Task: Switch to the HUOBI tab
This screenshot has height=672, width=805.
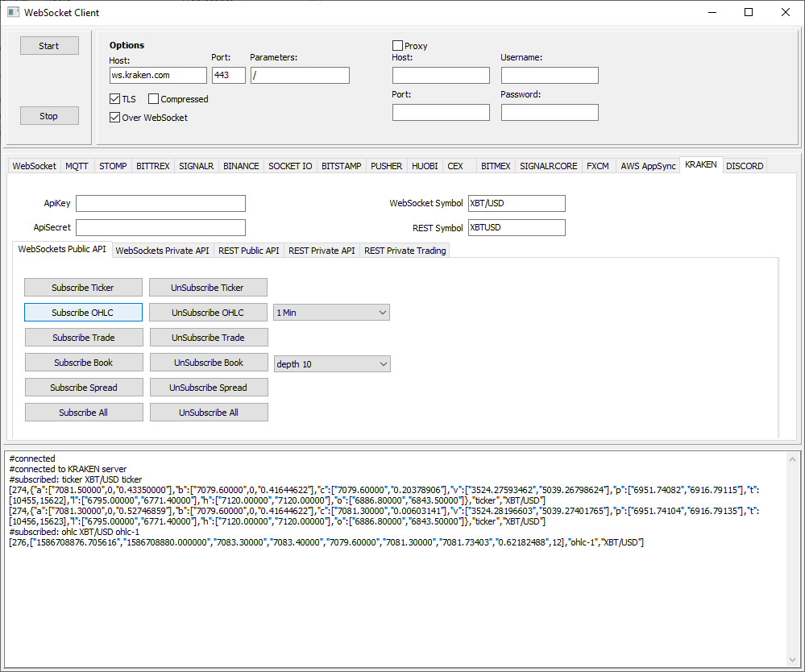Action: point(425,166)
